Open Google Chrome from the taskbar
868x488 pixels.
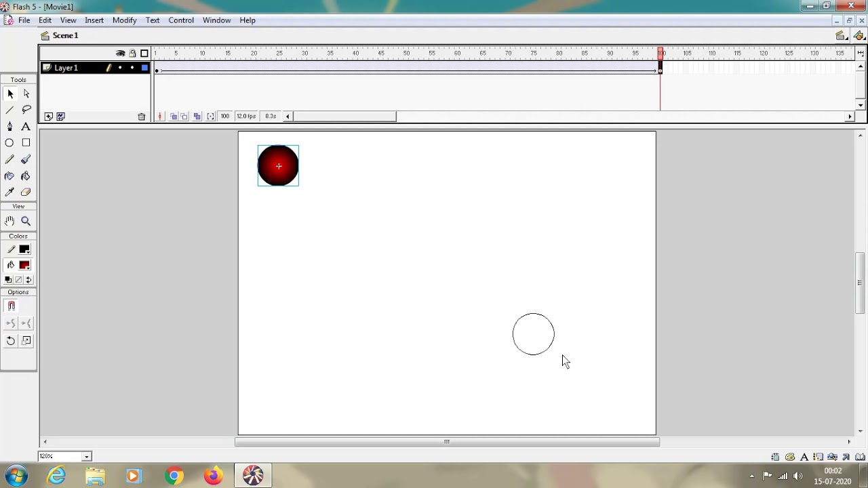174,476
